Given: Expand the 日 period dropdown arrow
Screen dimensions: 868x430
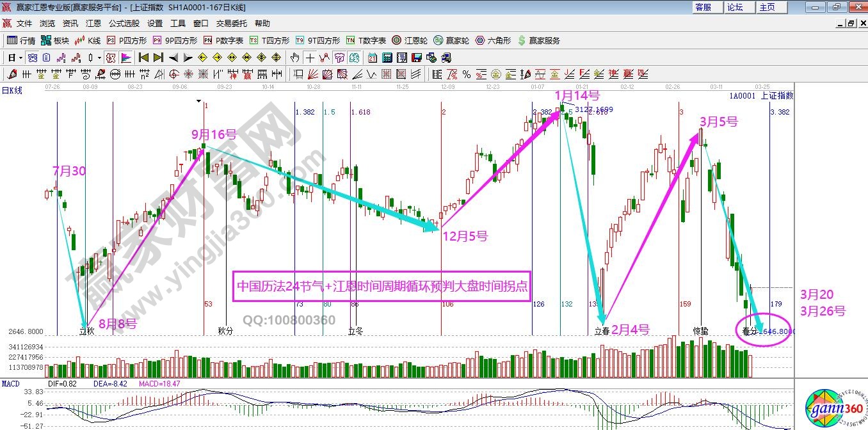Looking at the screenshot, I should [x=21, y=58].
